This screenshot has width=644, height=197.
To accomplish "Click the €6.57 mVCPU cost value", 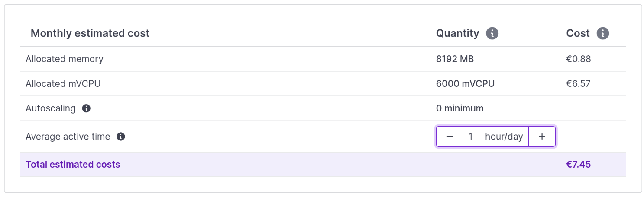I will coord(578,84).
